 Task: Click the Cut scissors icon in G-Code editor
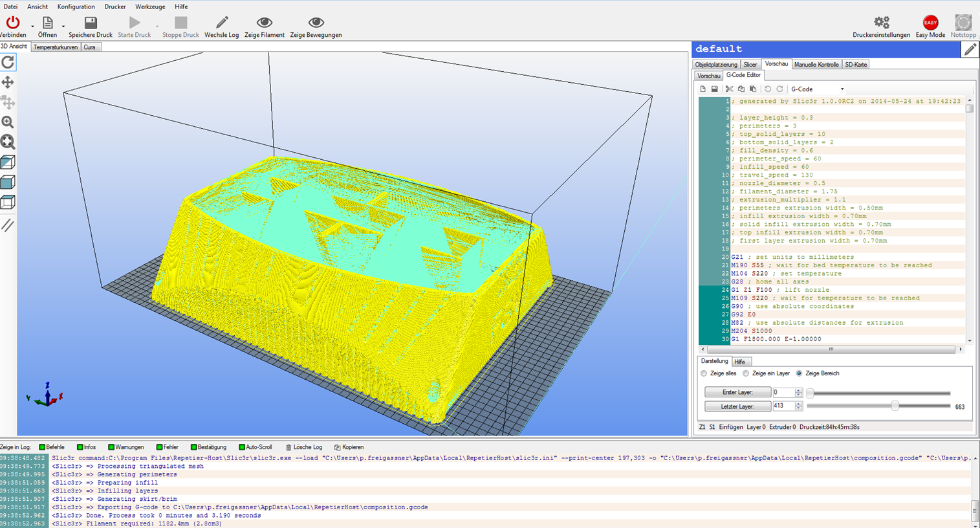tap(729, 89)
